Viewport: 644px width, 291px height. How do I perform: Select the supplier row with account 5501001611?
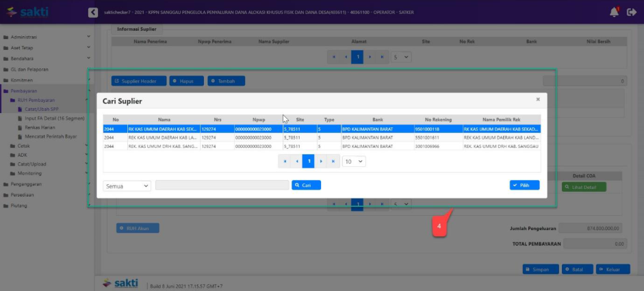pos(322,138)
